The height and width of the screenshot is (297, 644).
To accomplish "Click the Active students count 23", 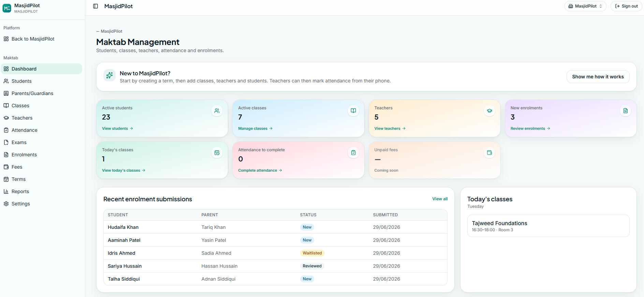I will pos(106,117).
